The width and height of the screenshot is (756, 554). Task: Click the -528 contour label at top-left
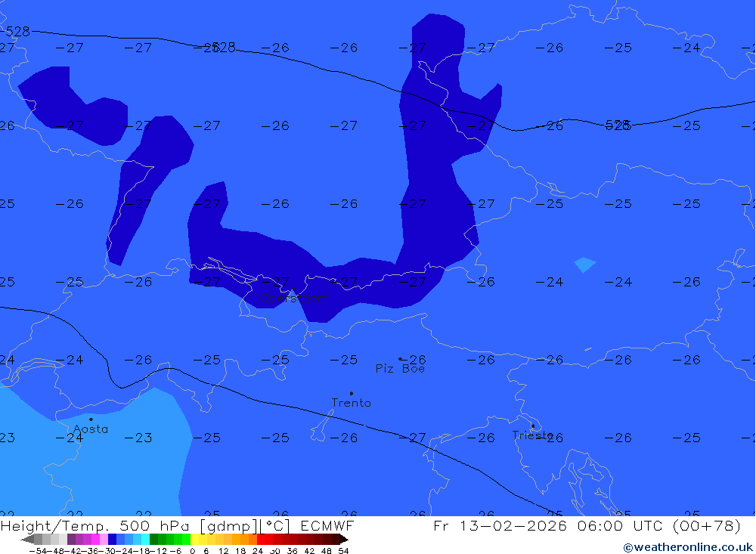point(15,32)
